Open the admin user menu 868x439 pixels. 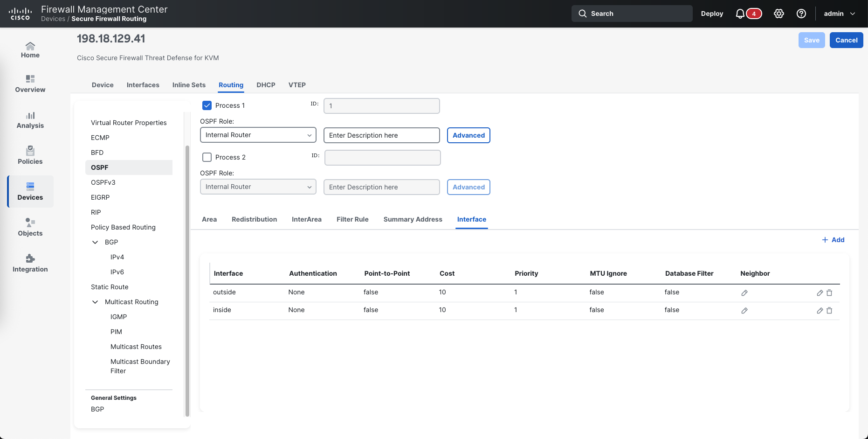[839, 14]
